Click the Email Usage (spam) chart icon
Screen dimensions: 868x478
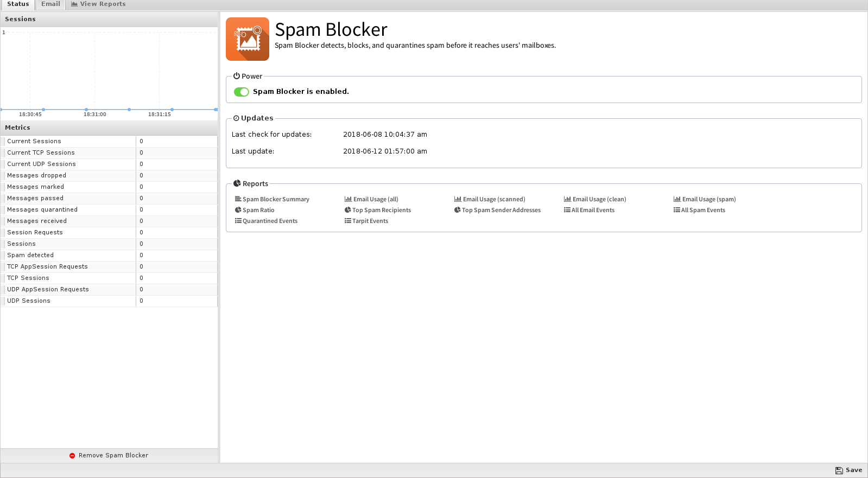677,199
